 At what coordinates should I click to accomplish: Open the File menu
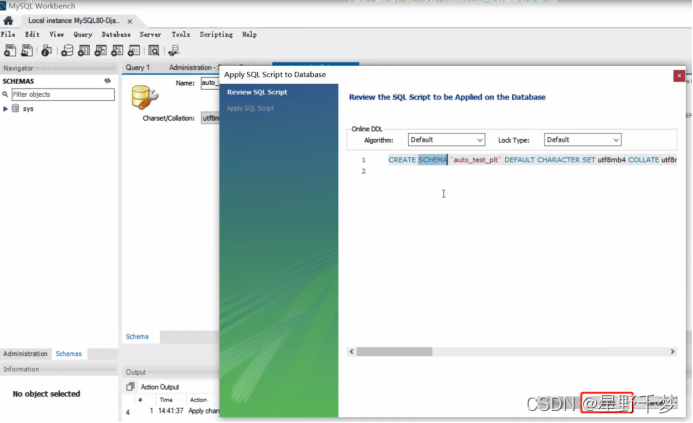click(x=8, y=34)
